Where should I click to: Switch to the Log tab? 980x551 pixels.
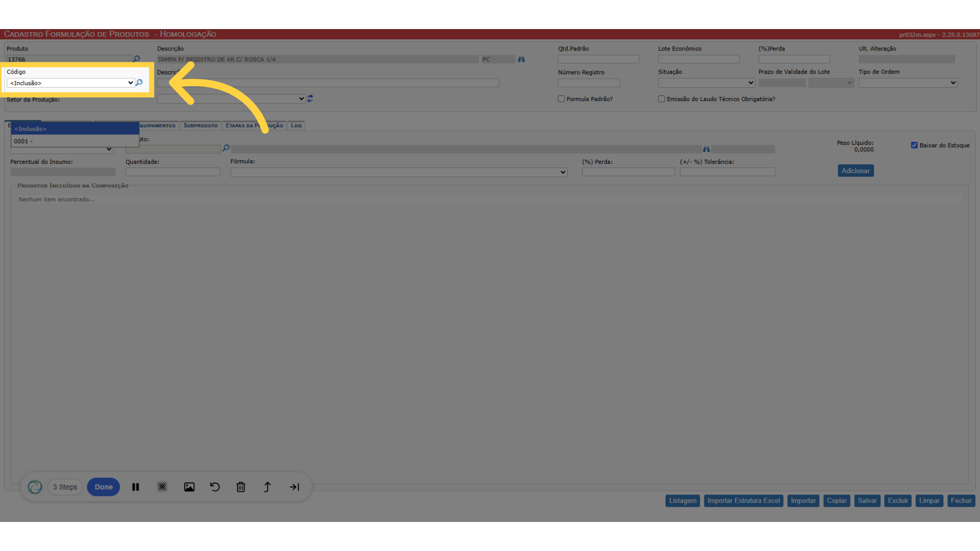(x=296, y=126)
